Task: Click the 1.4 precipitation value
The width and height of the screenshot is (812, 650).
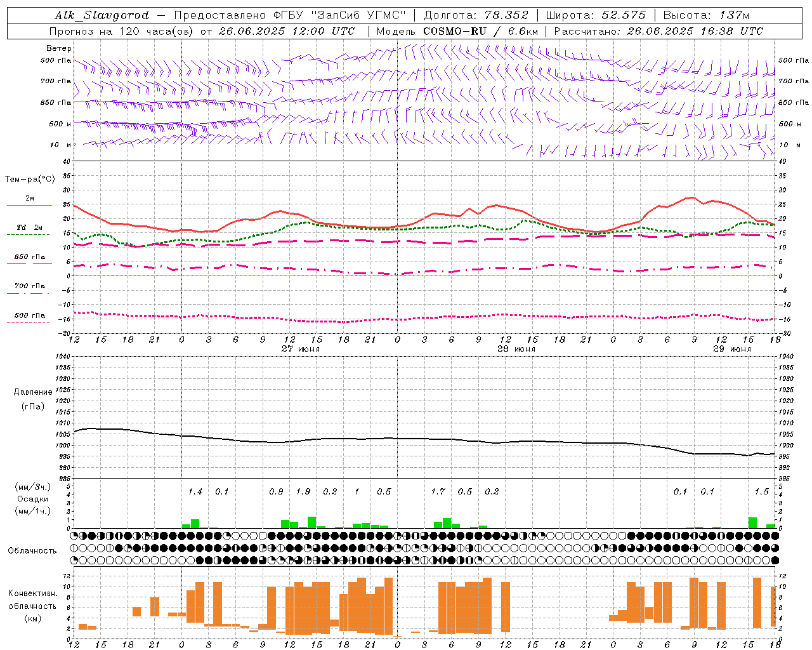Action: (195, 492)
